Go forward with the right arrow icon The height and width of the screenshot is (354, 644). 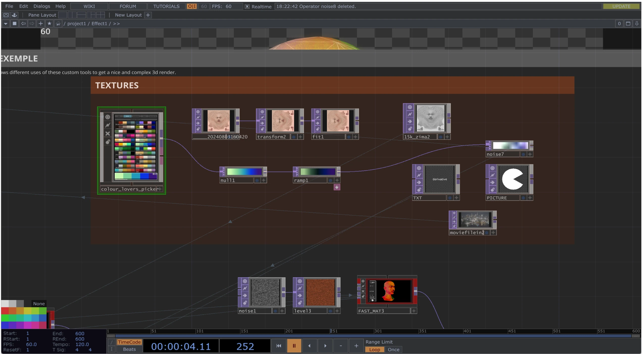click(32, 23)
